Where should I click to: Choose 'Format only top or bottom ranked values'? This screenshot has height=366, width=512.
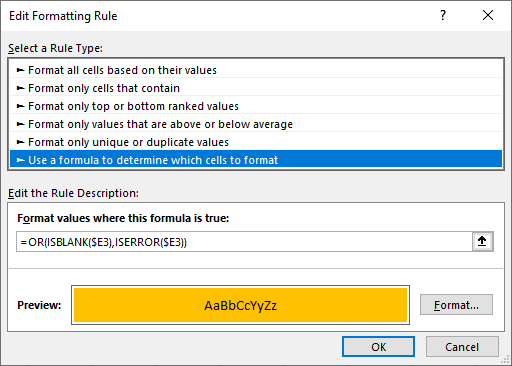click(256, 106)
